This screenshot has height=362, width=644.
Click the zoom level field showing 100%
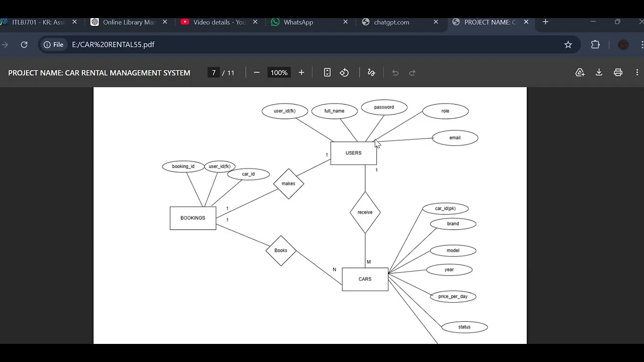click(279, 73)
